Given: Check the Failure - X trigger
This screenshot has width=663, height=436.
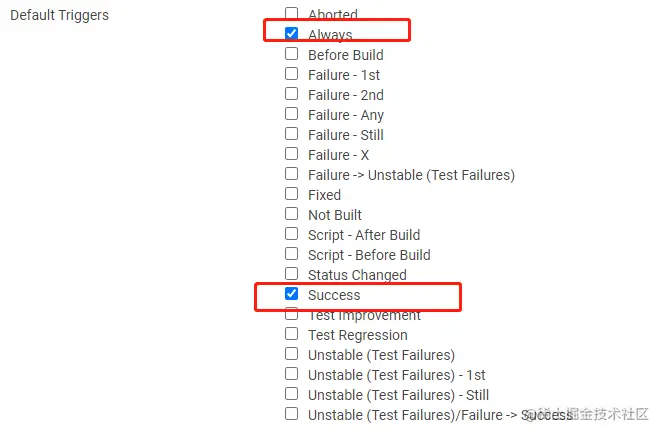Looking at the screenshot, I should 291,154.
